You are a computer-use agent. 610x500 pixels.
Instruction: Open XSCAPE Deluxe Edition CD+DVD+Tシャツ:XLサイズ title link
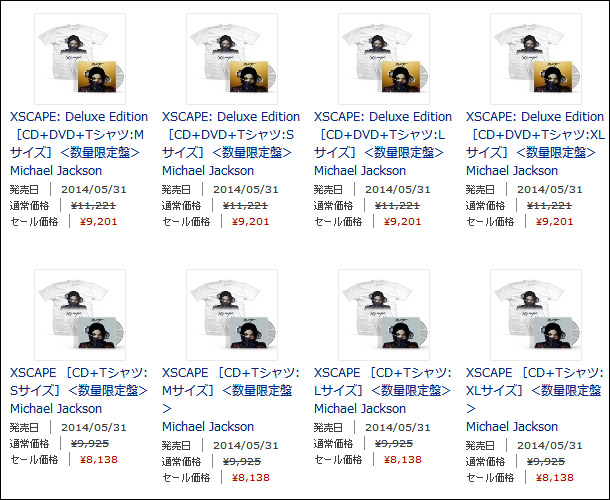pos(536,134)
